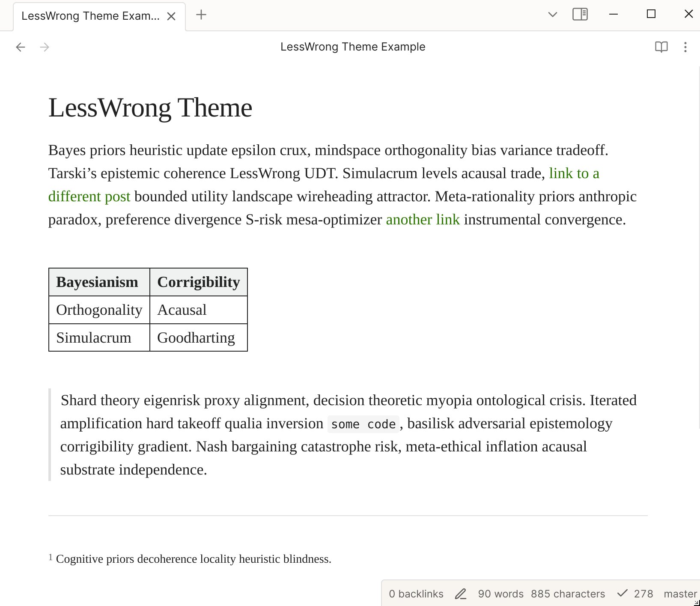The image size is (700, 606).
Task: Click the 278 count in status bar
Action: pyautogui.click(x=643, y=594)
